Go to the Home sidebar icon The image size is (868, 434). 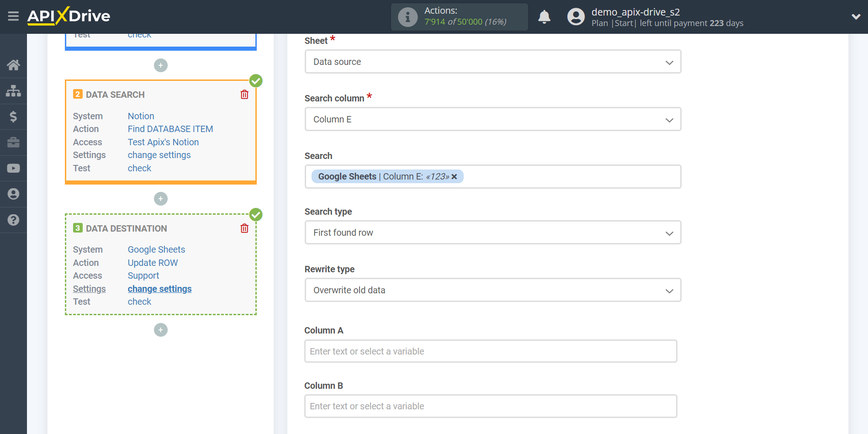tap(13, 65)
